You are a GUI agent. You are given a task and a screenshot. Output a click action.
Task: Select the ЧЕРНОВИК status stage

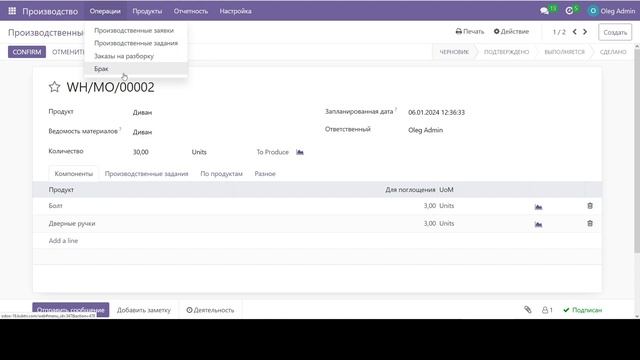coord(454,52)
